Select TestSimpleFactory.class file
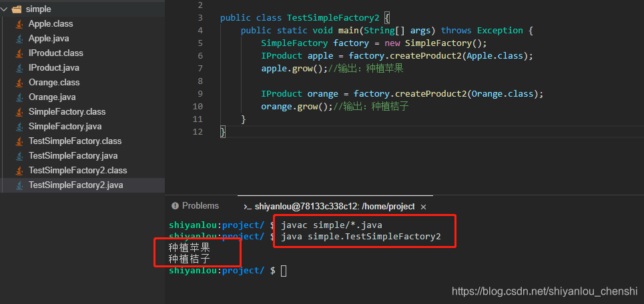This screenshot has height=304, width=644. point(75,141)
